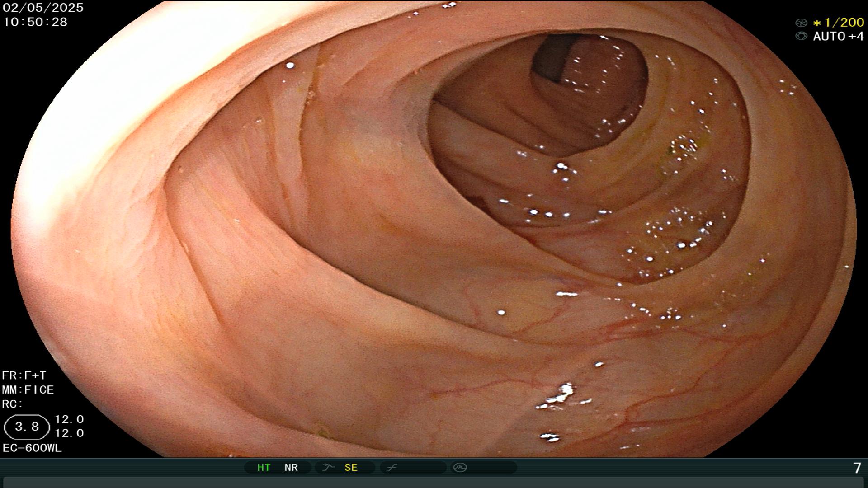Click the FR:F+T label
This screenshot has width=868, height=488.
(24, 375)
